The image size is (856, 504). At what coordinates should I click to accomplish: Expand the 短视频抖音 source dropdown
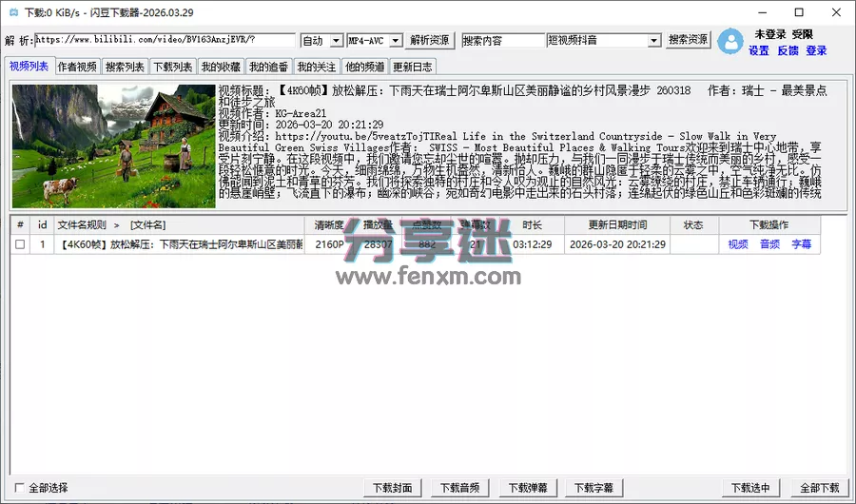point(654,40)
